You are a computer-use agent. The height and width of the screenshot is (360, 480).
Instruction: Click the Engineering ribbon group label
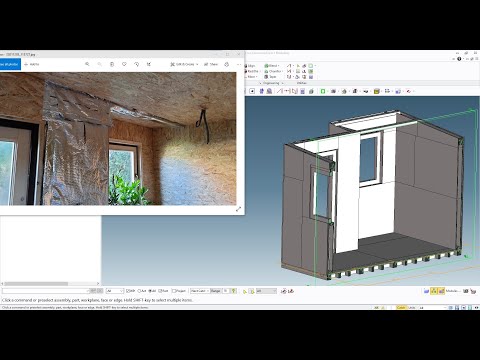click(271, 83)
